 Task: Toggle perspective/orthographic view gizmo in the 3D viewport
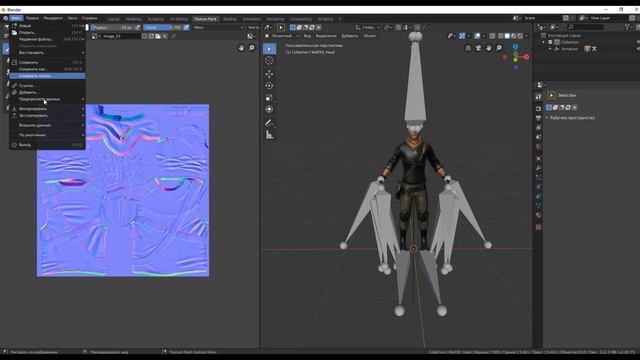468,48
